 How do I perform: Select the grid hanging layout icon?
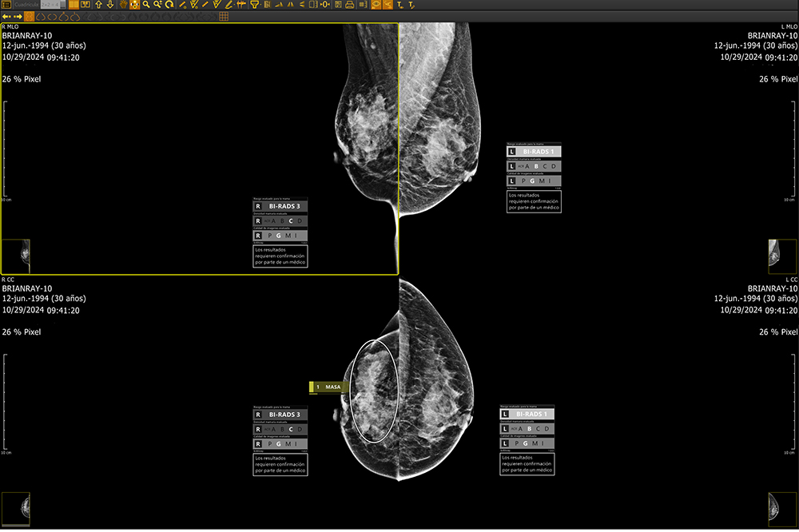[224, 16]
